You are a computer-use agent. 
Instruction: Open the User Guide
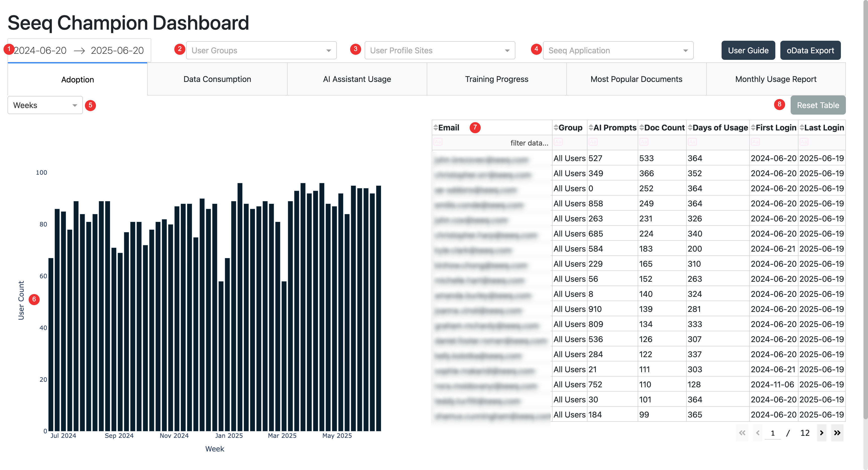point(748,51)
